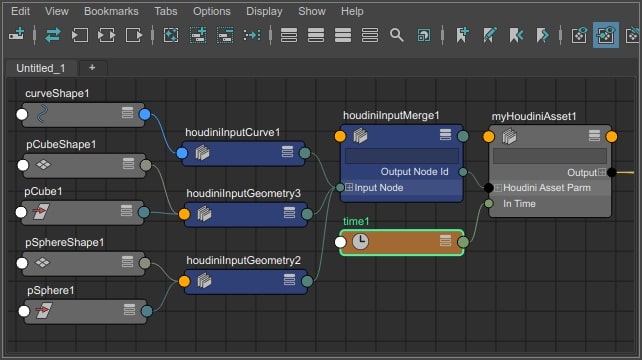Set nodes to connected mode icon
This screenshot has height=360, width=642.
[x=316, y=35]
